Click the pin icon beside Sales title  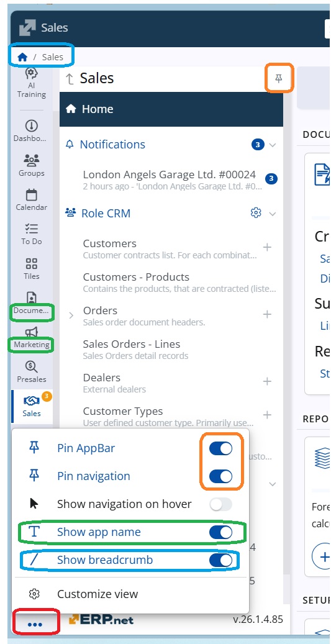tap(279, 78)
